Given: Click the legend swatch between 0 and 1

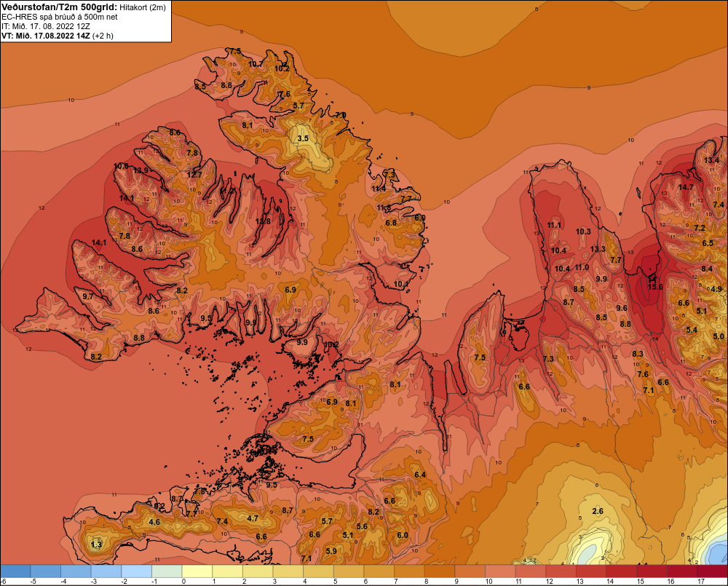Looking at the screenshot, I should click(x=197, y=571).
